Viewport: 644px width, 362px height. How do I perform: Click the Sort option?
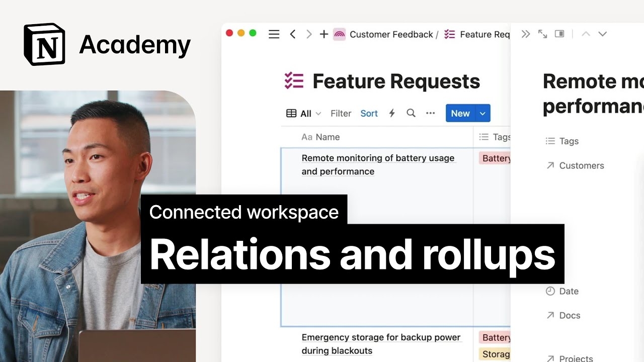(369, 114)
